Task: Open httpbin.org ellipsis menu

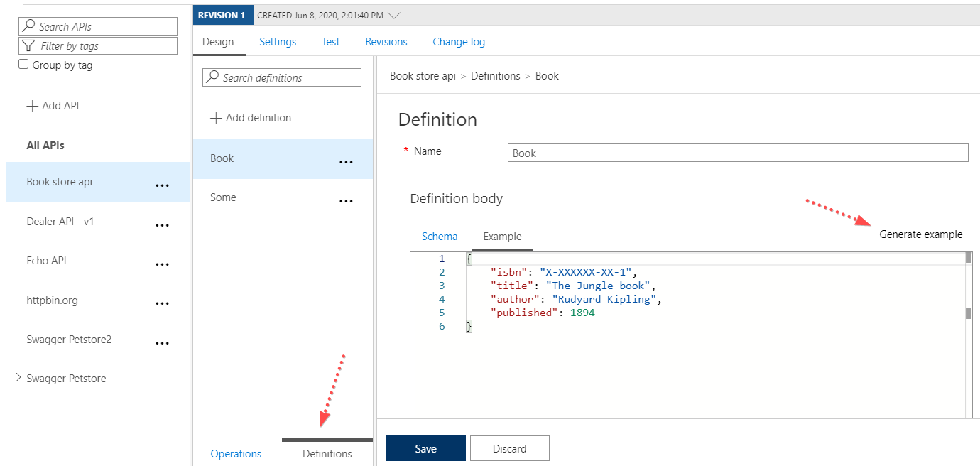Action: [x=162, y=303]
